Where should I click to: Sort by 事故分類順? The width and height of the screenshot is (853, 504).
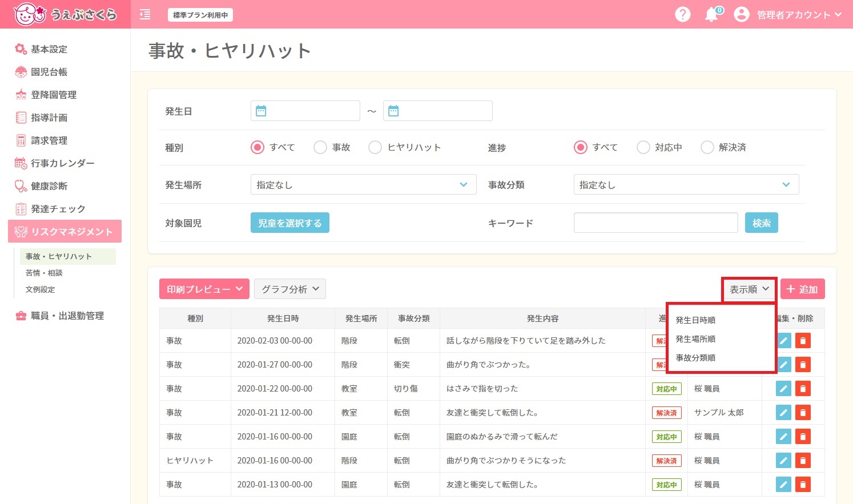(695, 358)
